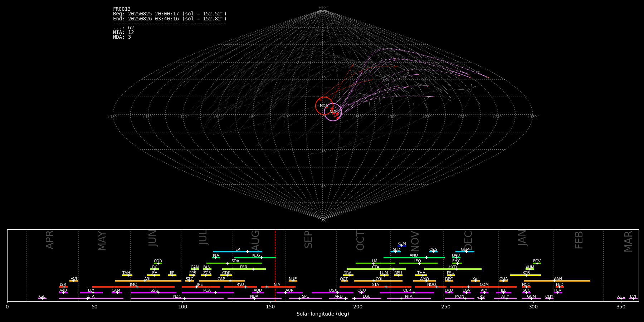Click the SSG shower label
644x322 pixels.
[154, 291]
